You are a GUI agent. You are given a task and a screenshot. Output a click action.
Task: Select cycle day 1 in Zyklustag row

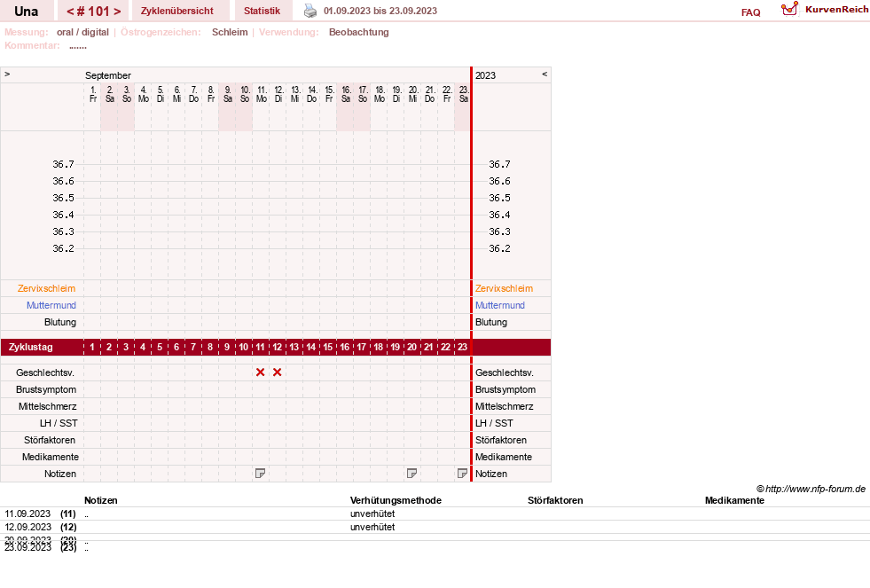(92, 348)
